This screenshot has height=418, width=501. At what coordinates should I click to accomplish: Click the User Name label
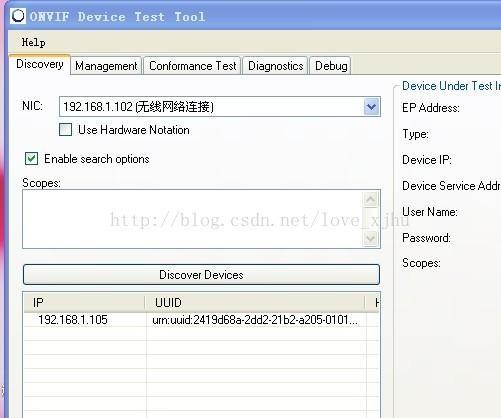point(430,212)
